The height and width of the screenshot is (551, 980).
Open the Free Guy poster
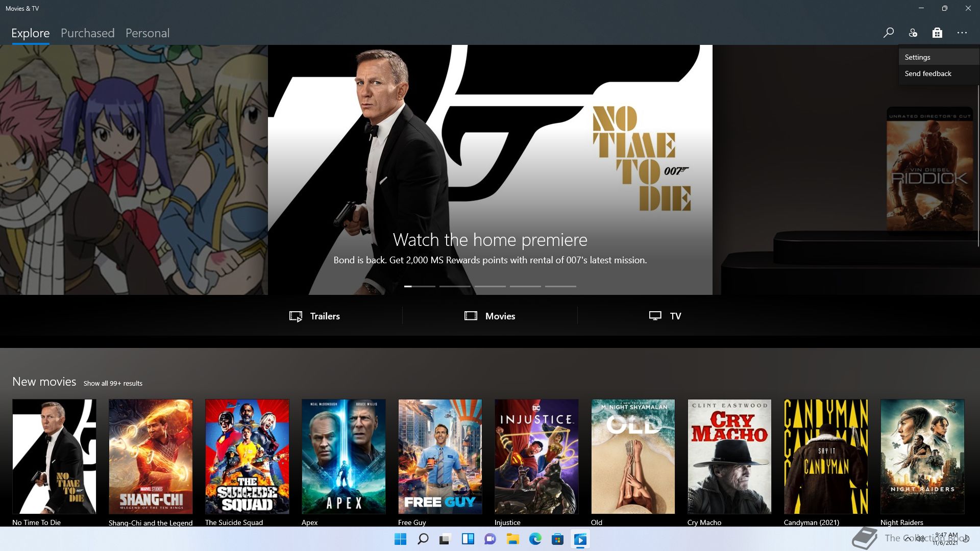click(440, 457)
